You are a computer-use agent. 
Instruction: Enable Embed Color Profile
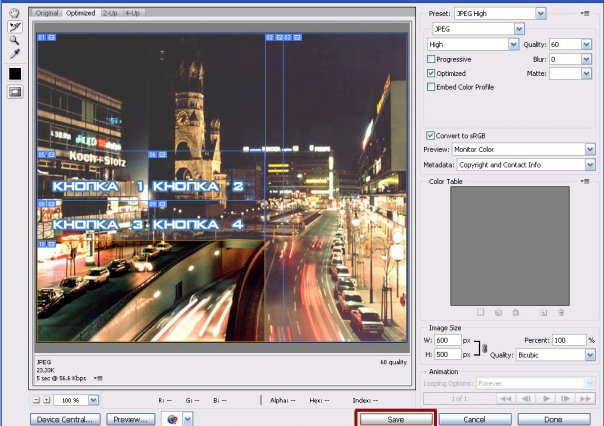click(x=431, y=87)
